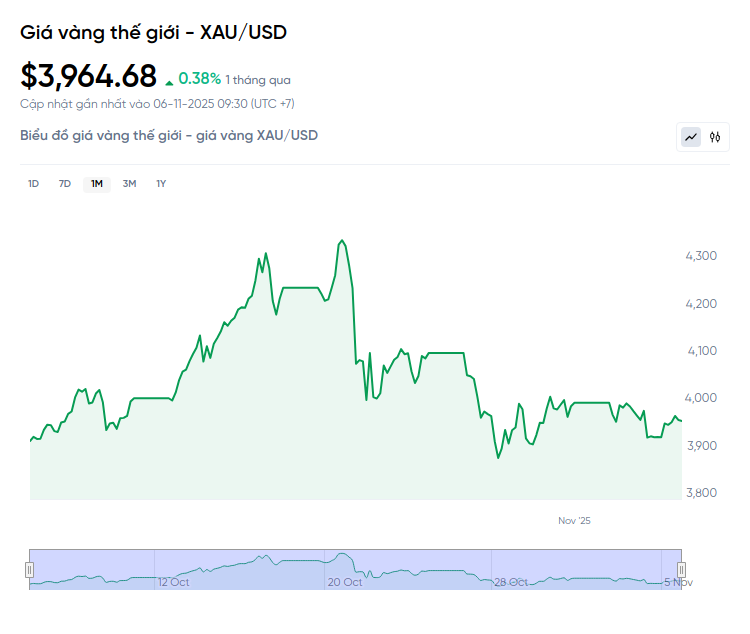Screen dimensions: 750x634
Task: Click the 12 Oct marker in navigator
Action: [x=173, y=582]
